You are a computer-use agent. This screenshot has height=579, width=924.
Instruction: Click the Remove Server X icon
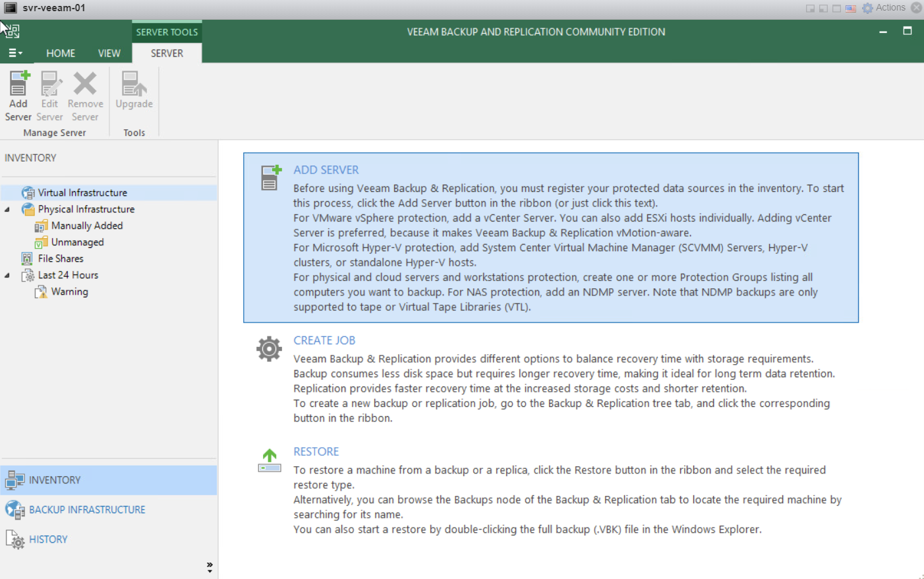pos(85,84)
